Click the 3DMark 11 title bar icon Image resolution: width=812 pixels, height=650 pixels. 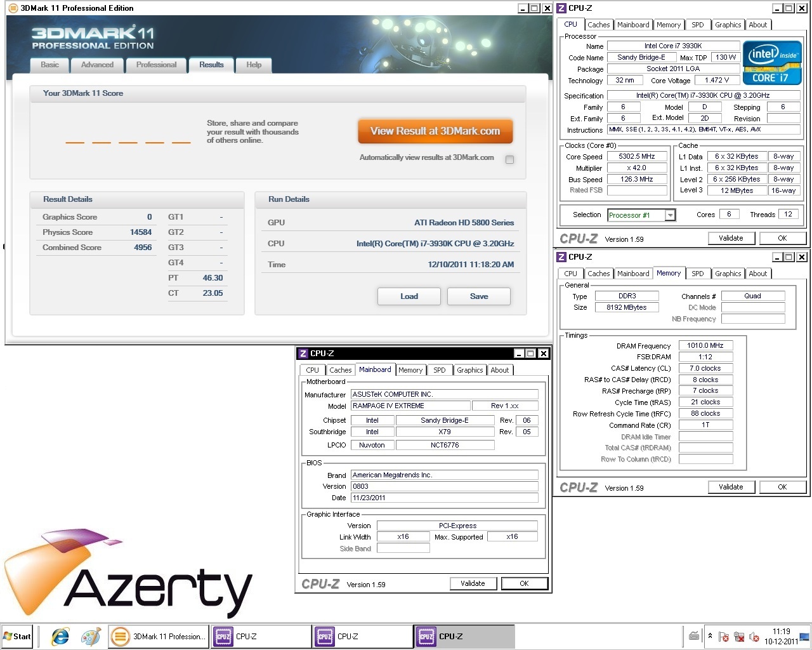coord(12,8)
